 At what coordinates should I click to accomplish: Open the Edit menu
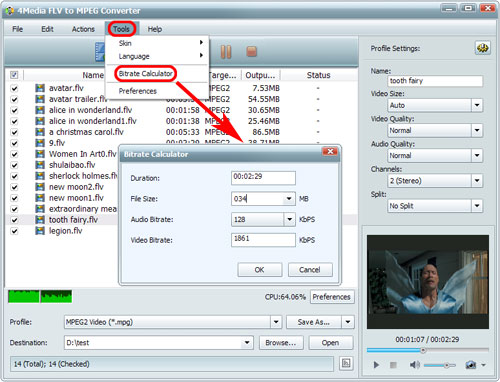47,29
